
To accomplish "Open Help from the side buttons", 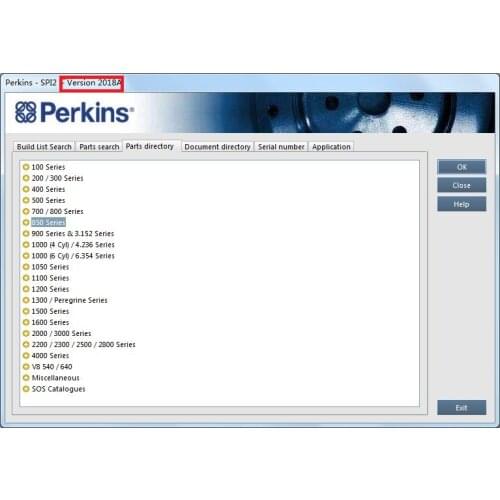I will [462, 204].
